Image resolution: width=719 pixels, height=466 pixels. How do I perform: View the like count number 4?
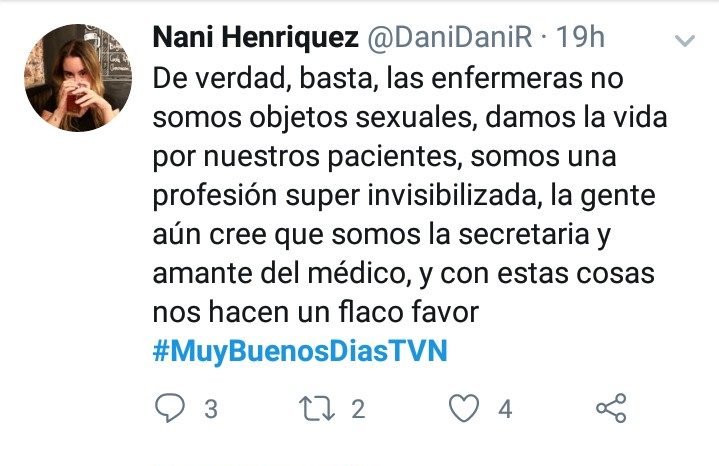505,409
